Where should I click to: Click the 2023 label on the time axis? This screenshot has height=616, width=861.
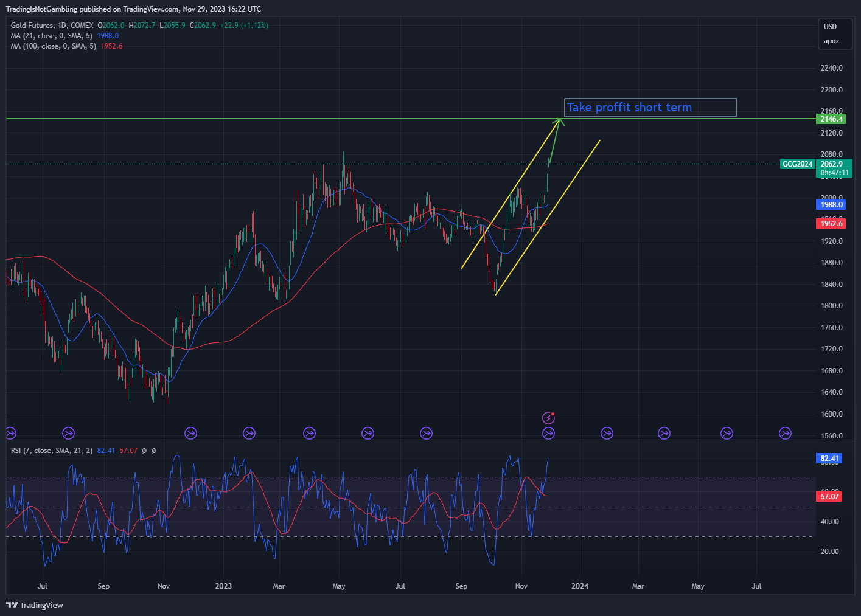point(223,586)
